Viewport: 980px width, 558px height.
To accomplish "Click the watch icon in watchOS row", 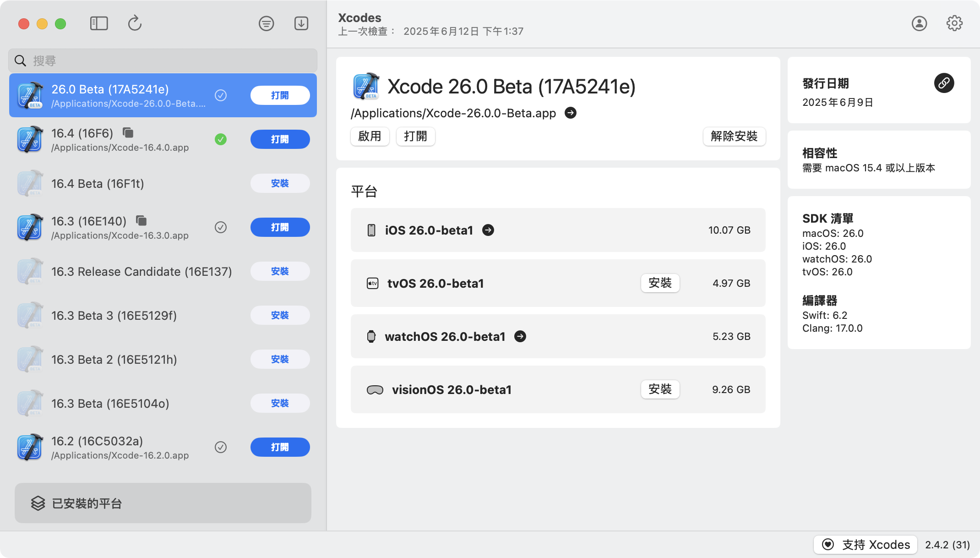I will pyautogui.click(x=371, y=336).
